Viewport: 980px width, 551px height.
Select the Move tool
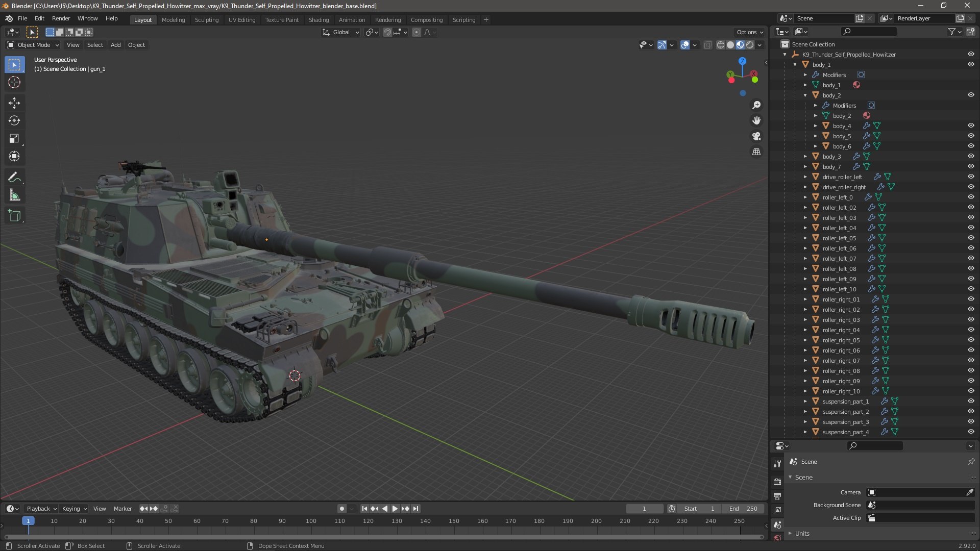pyautogui.click(x=14, y=103)
